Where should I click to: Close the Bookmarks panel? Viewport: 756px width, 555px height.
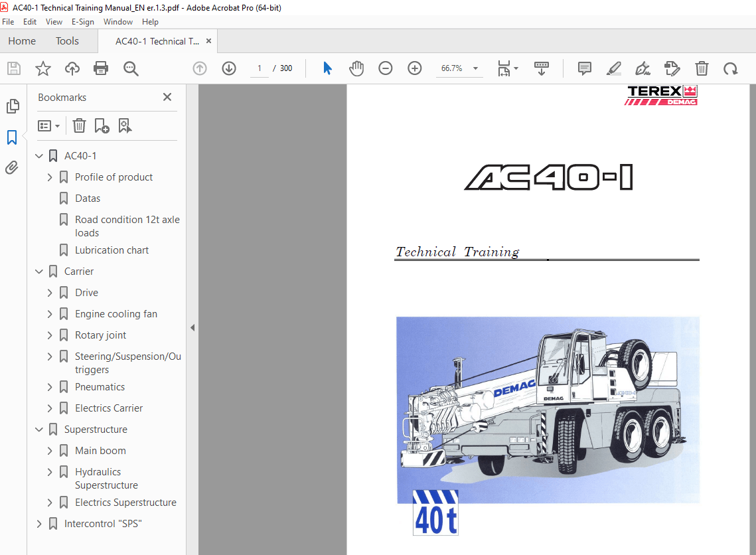167,97
